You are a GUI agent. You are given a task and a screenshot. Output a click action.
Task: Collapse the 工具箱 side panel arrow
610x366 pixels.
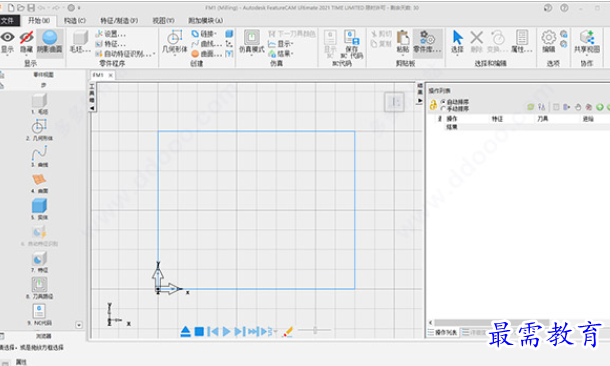point(92,108)
